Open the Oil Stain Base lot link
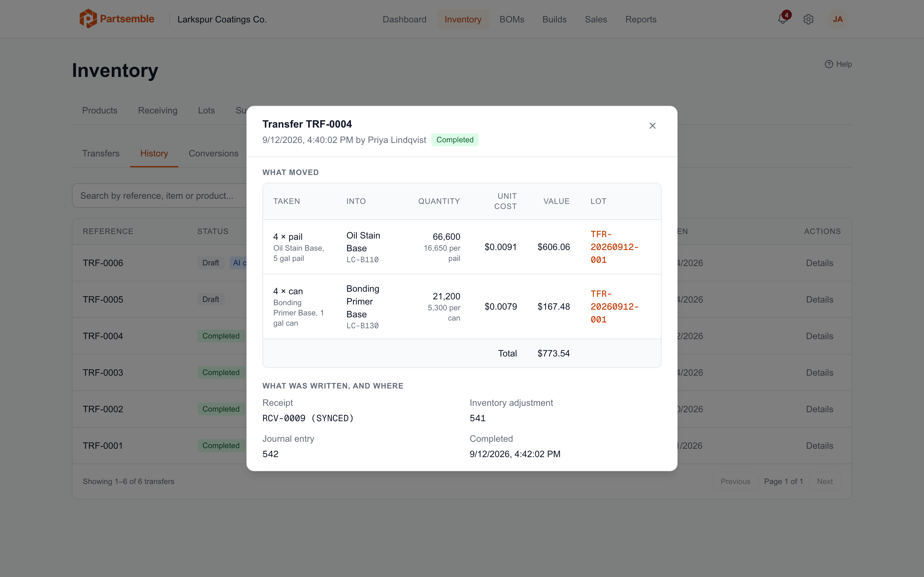The width and height of the screenshot is (924, 577). click(x=614, y=247)
